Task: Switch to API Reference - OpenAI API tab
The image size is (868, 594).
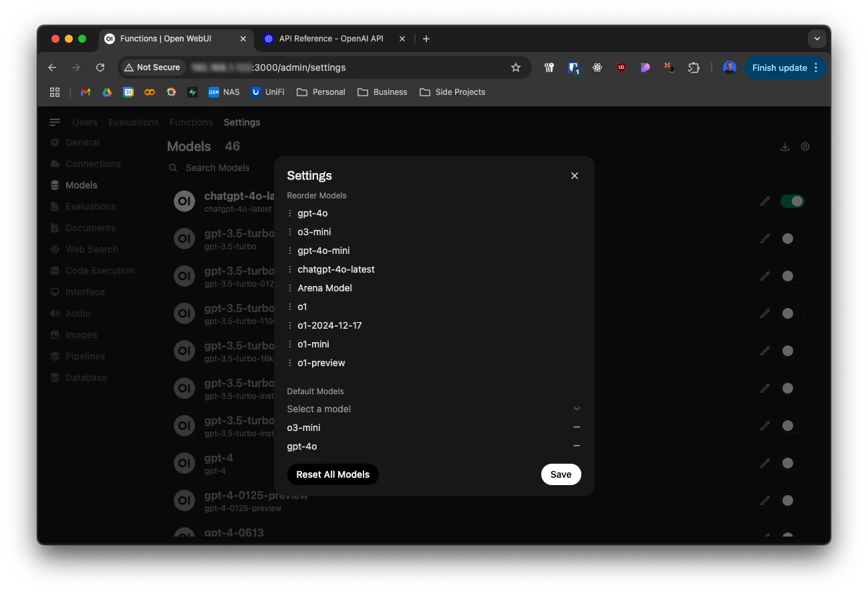Action: (334, 39)
